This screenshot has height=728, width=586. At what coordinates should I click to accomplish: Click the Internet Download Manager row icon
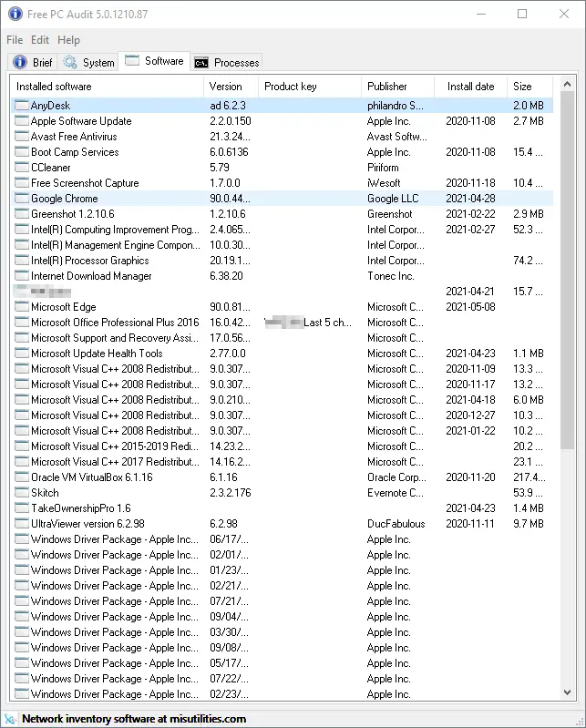21,276
